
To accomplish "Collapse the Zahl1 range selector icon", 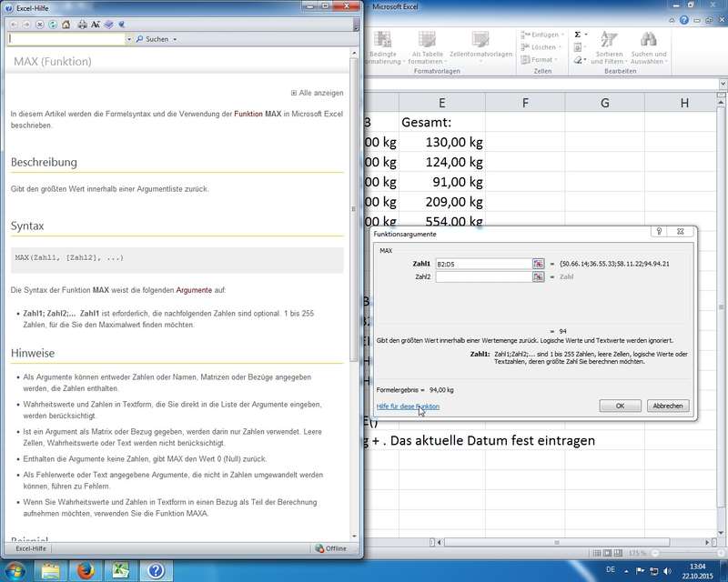I will click(539, 264).
